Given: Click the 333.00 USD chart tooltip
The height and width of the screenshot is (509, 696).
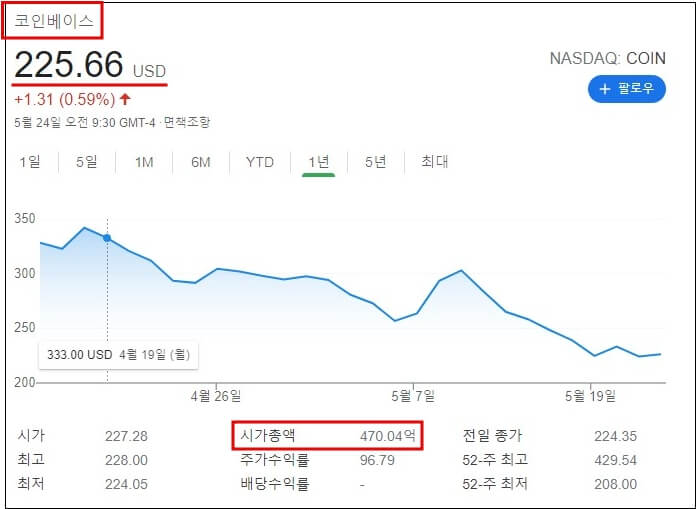Looking at the screenshot, I should pyautogui.click(x=119, y=355).
